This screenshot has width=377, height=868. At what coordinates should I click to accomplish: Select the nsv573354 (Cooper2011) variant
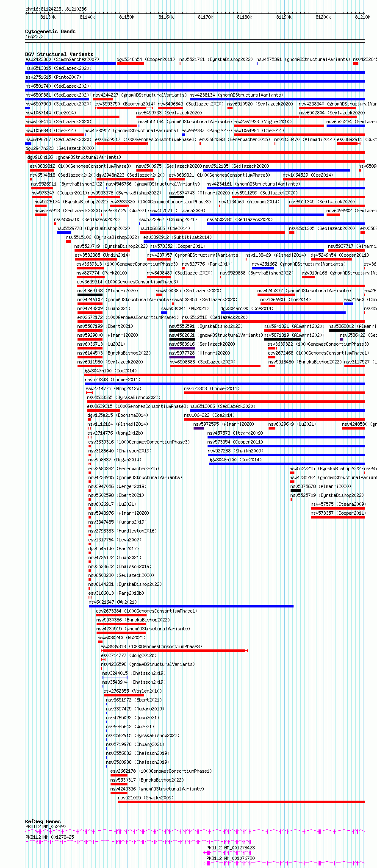pos(235,442)
